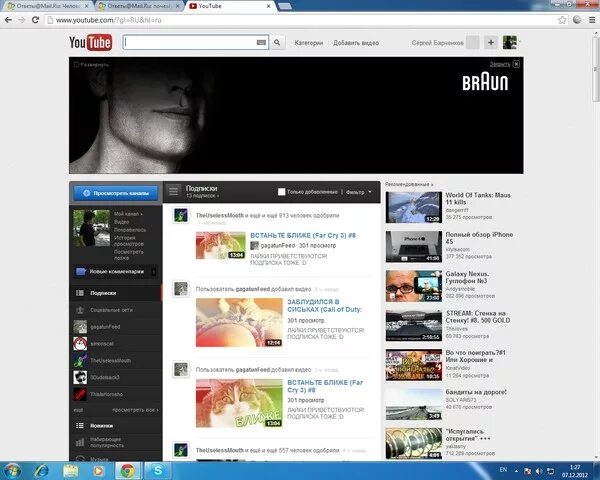600x480 pixels.
Task: Select the YouTube browser tab
Action: point(230,6)
